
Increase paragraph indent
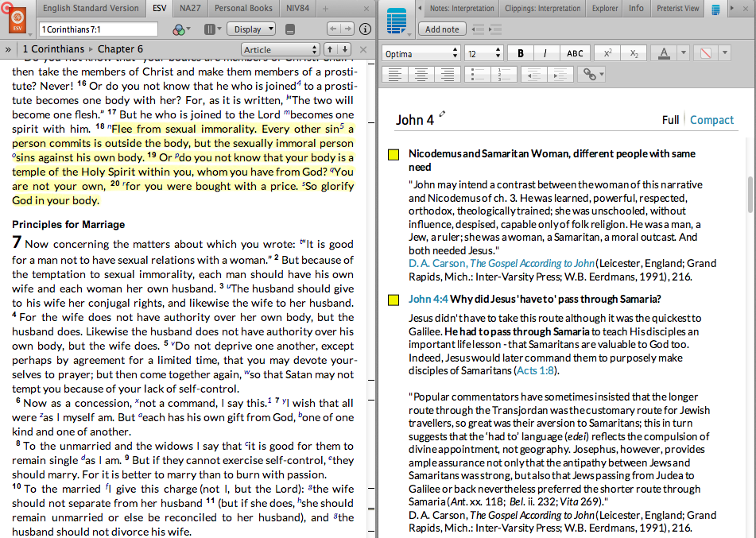point(560,74)
